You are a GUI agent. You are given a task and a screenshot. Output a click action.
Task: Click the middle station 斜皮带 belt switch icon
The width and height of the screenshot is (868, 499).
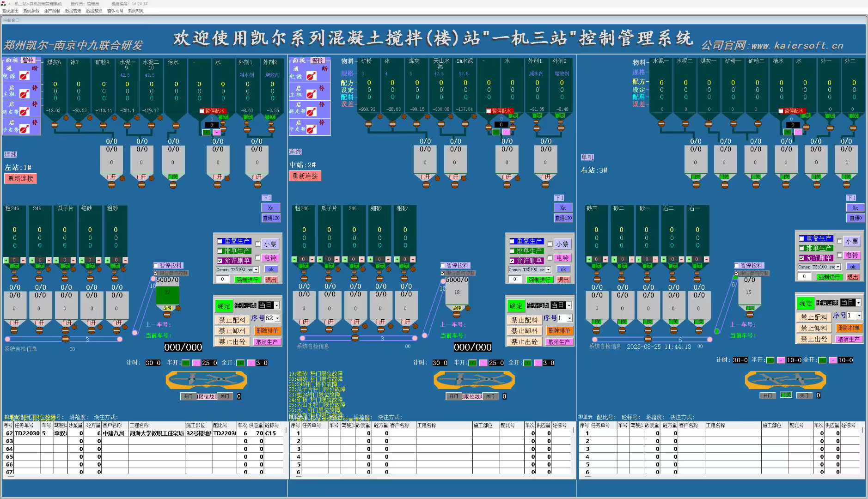312,112
